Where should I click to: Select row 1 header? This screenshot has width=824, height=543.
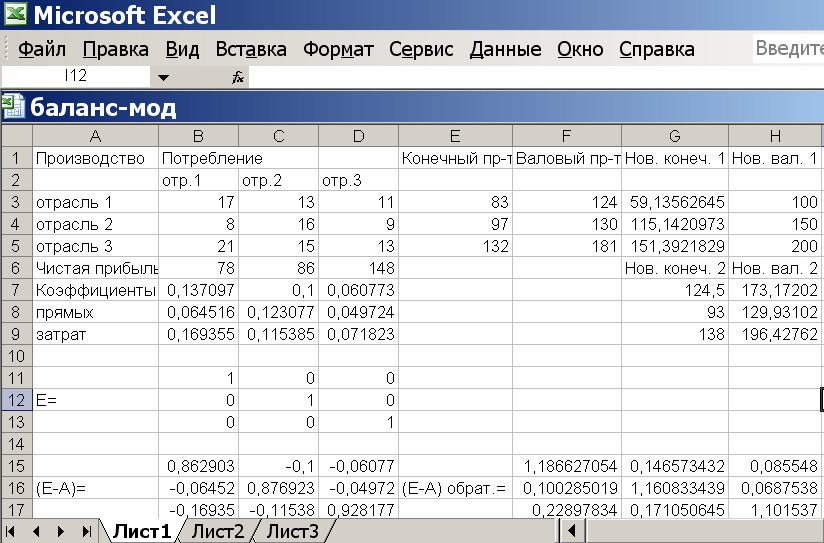17,158
